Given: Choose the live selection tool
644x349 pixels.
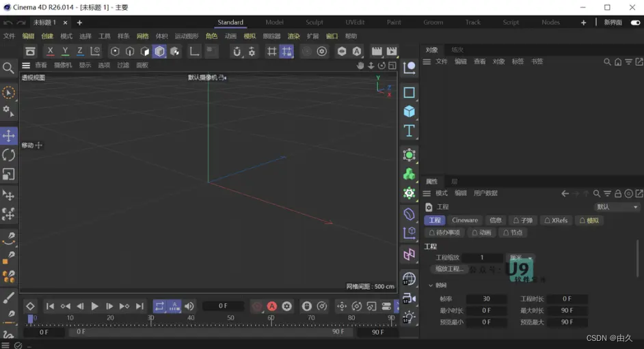Looking at the screenshot, I should 9,93.
